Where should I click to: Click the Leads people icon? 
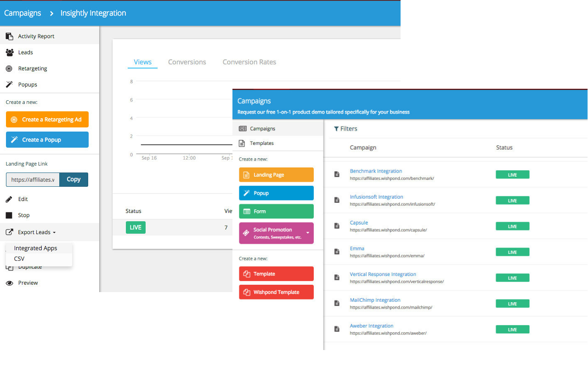tap(9, 52)
